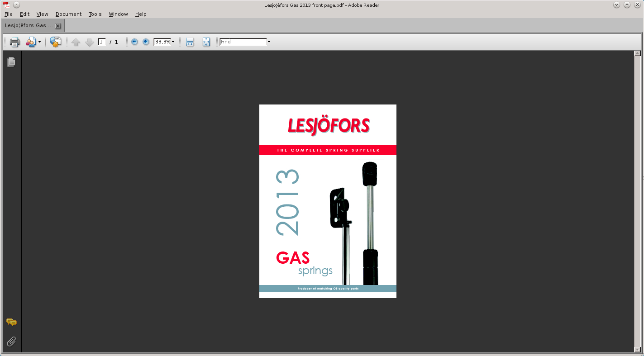The width and height of the screenshot is (644, 356).
Task: Click the Fit Width scrolling icon
Action: pyautogui.click(x=190, y=42)
